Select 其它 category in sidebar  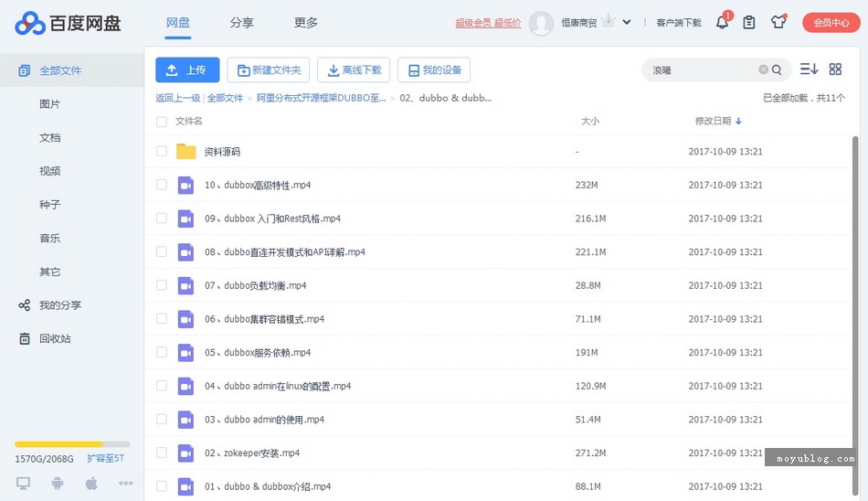click(50, 272)
